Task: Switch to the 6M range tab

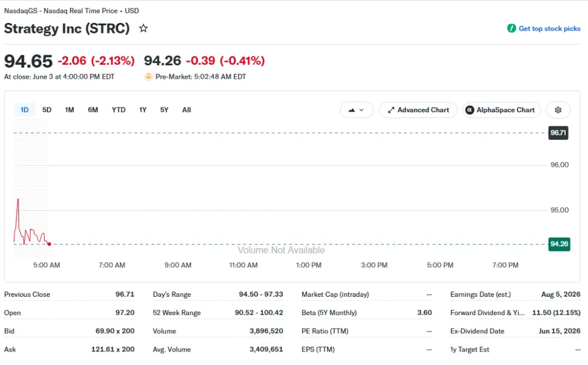Action: click(93, 110)
